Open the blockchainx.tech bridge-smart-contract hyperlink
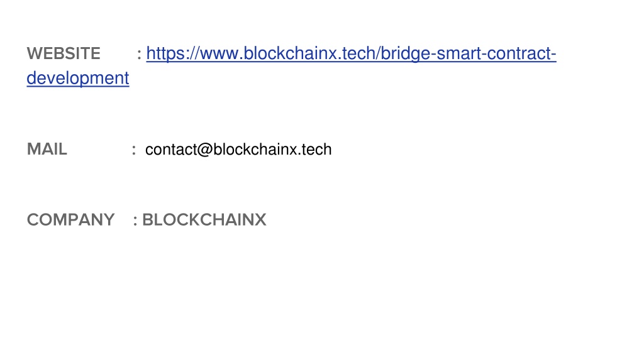Viewport: 644px width, 362px height. click(351, 54)
